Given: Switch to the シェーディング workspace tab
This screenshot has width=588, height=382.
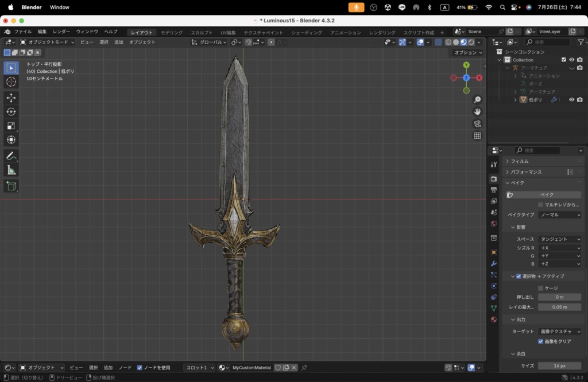Looking at the screenshot, I should point(307,33).
